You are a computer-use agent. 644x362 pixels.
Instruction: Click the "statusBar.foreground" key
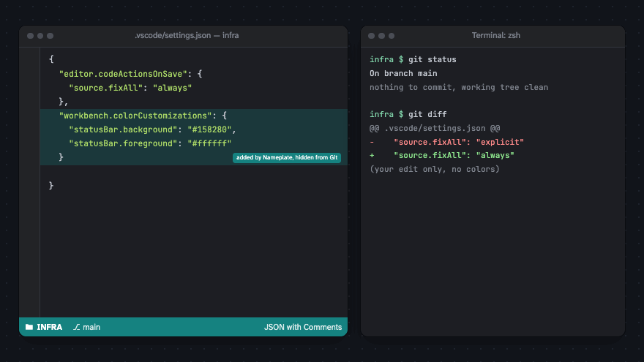pos(123,143)
